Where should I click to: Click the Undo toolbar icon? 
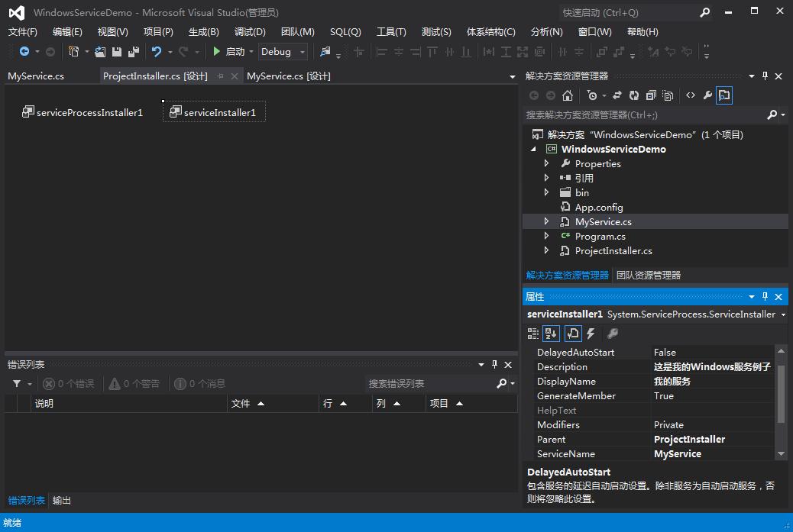[x=157, y=52]
